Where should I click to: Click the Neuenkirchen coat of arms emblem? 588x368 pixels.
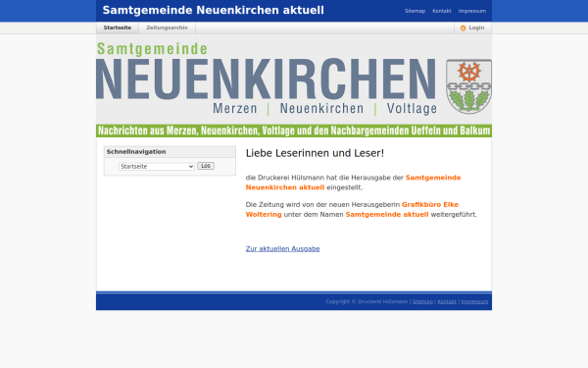468,86
